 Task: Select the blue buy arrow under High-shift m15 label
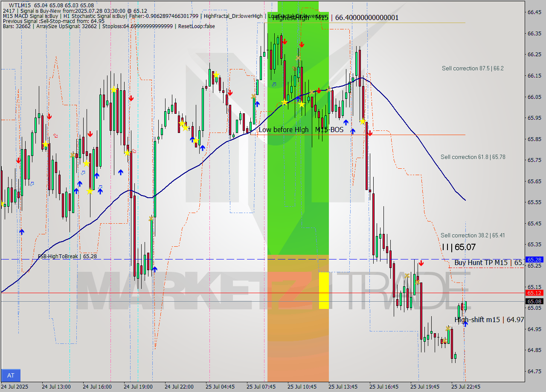tap(465, 324)
